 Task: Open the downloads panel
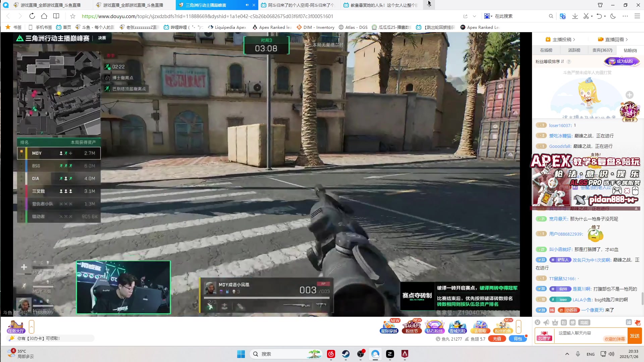[575, 16]
